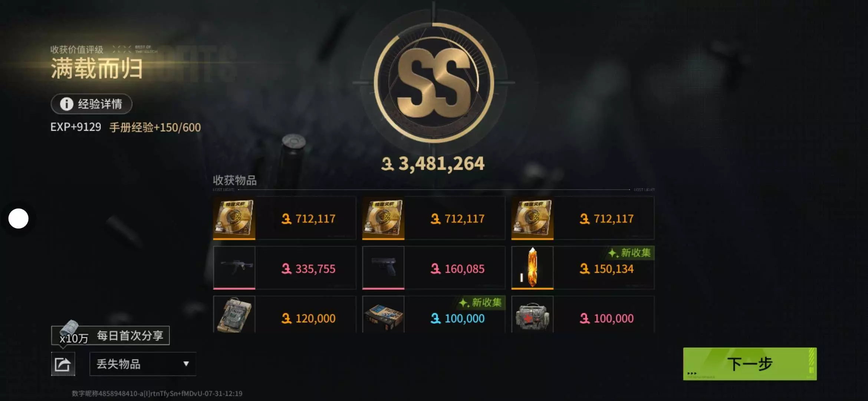This screenshot has height=401, width=868.
Task: Click the 新收集 tag on the crystal item
Action: point(629,253)
